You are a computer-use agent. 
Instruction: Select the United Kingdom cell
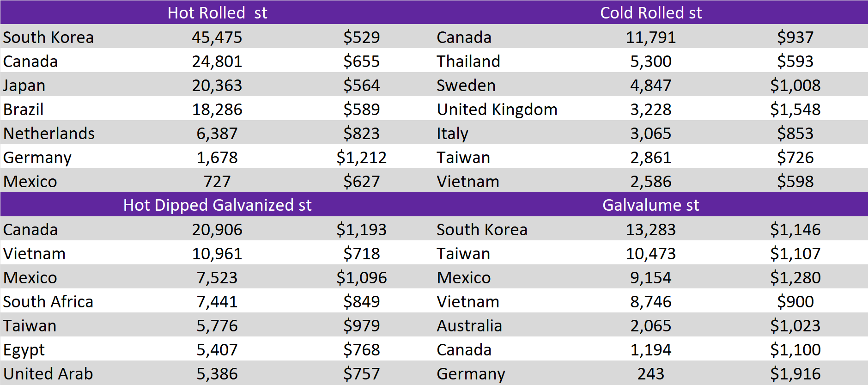(x=497, y=110)
